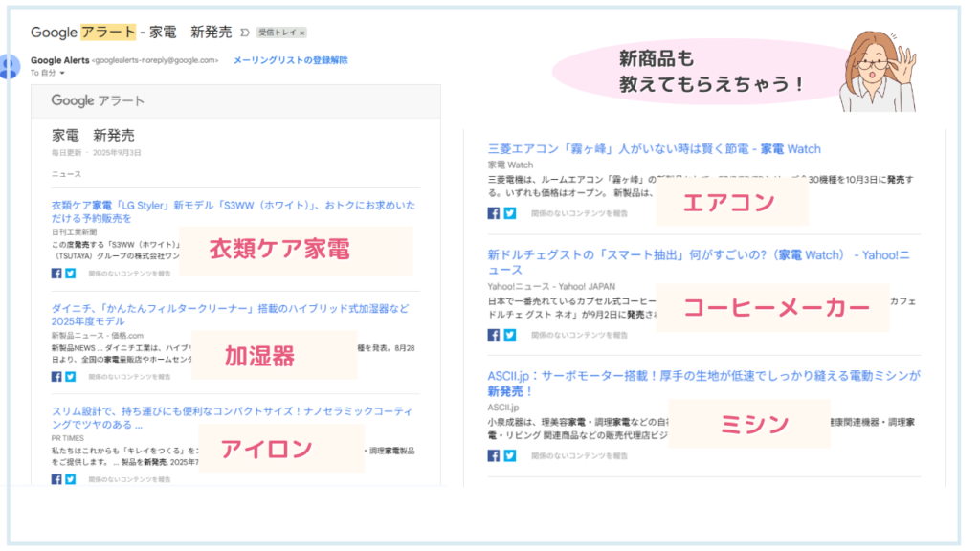Viewport: 980px width, 551px height.
Task: Share the ASCII.jp sewing machine article on Facebook
Action: click(x=494, y=455)
